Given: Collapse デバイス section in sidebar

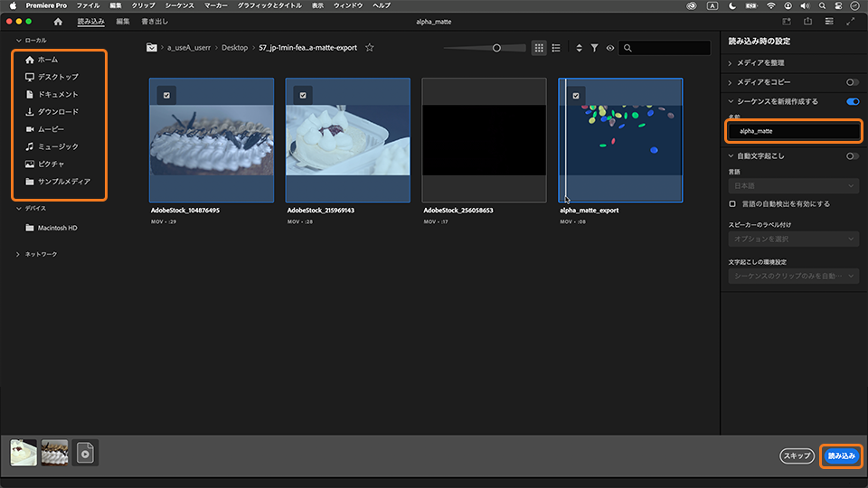Looking at the screenshot, I should [18, 209].
